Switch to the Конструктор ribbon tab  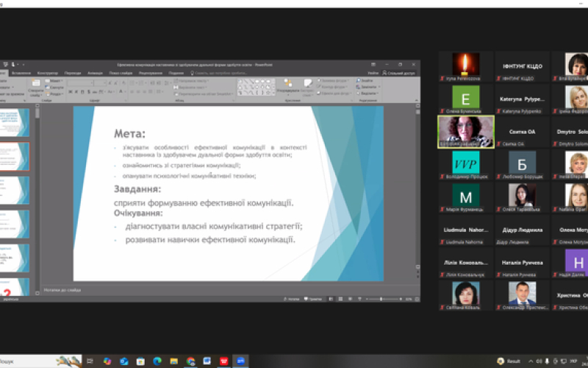tap(48, 73)
